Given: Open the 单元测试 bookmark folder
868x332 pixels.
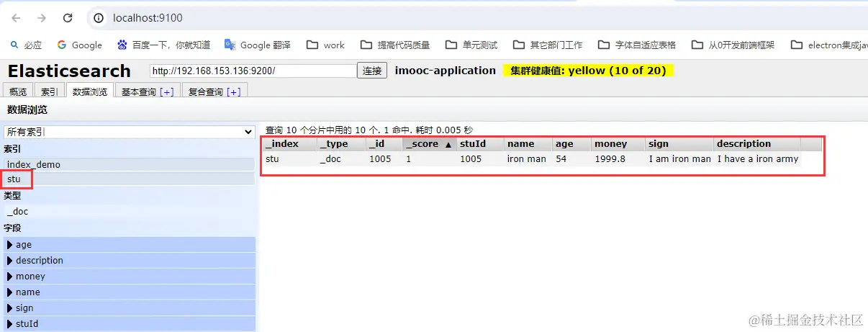Looking at the screenshot, I should coord(471,45).
